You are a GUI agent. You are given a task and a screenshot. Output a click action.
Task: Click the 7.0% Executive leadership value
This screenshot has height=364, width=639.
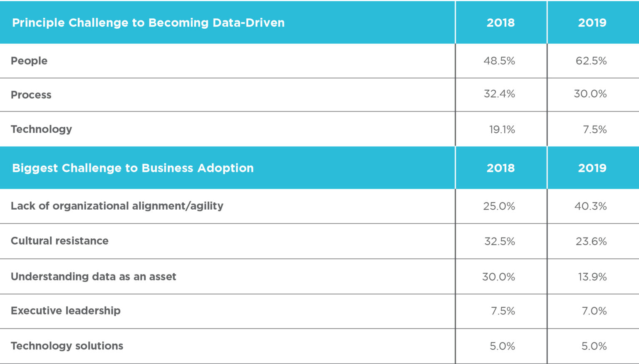(594, 311)
